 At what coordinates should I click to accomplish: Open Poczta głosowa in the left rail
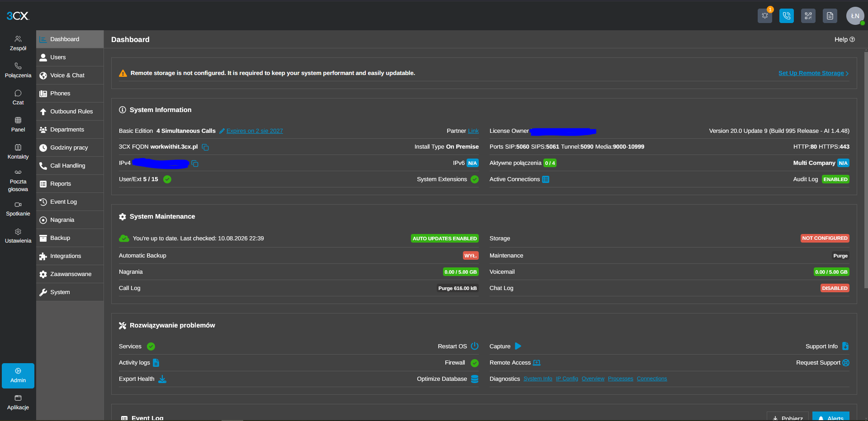(18, 181)
